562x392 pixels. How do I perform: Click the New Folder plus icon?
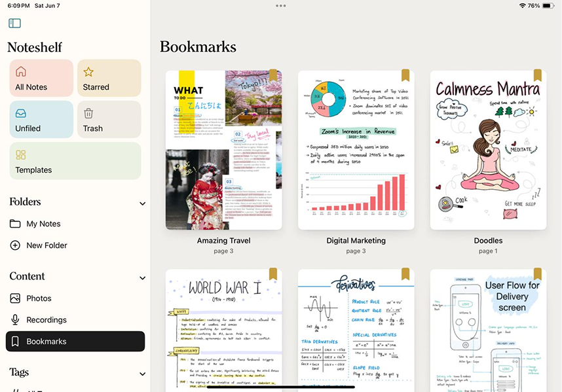point(15,245)
